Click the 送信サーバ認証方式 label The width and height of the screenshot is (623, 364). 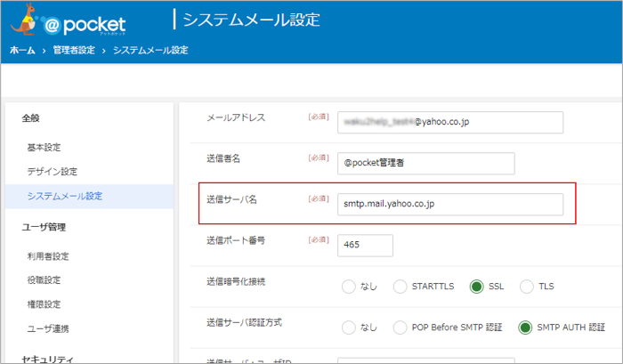[244, 323]
